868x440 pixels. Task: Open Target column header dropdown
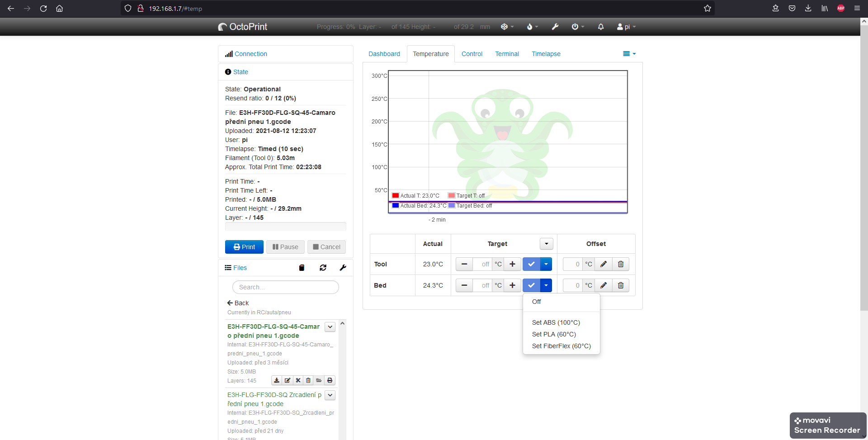click(547, 244)
